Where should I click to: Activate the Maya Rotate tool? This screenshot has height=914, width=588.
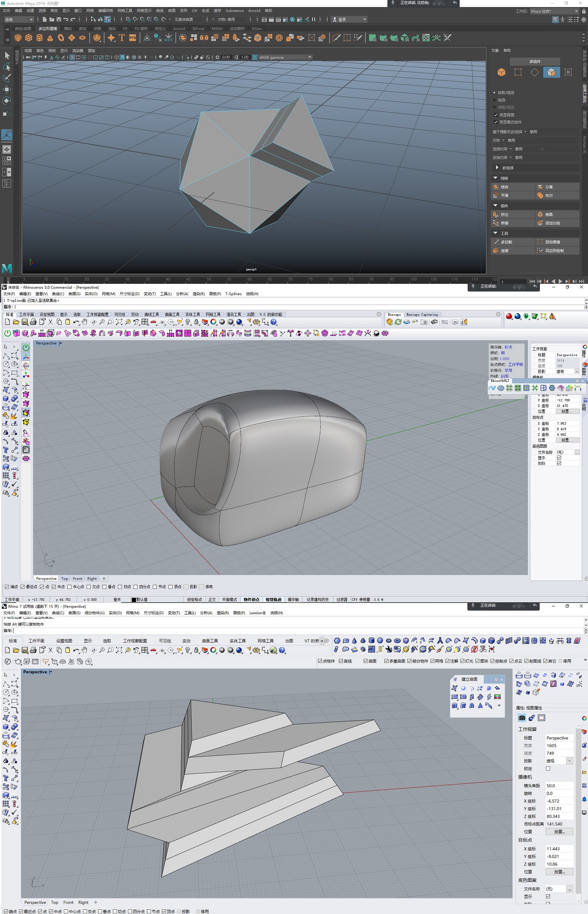7,101
